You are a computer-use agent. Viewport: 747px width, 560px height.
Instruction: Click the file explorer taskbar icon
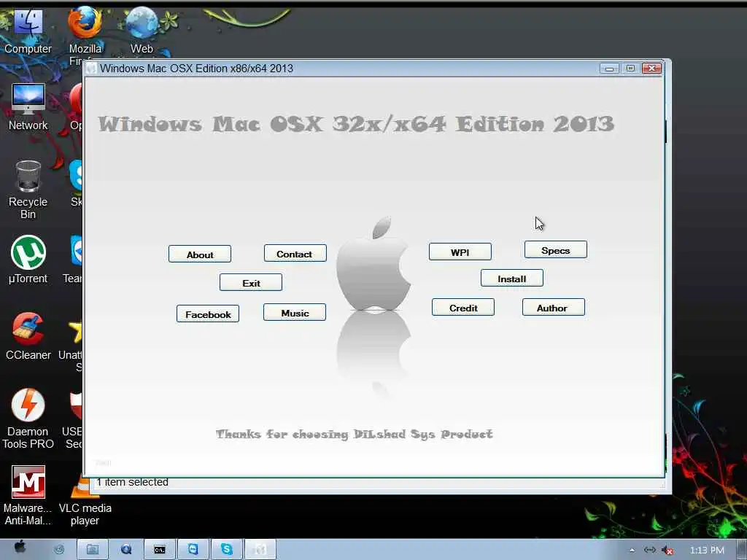(x=93, y=550)
